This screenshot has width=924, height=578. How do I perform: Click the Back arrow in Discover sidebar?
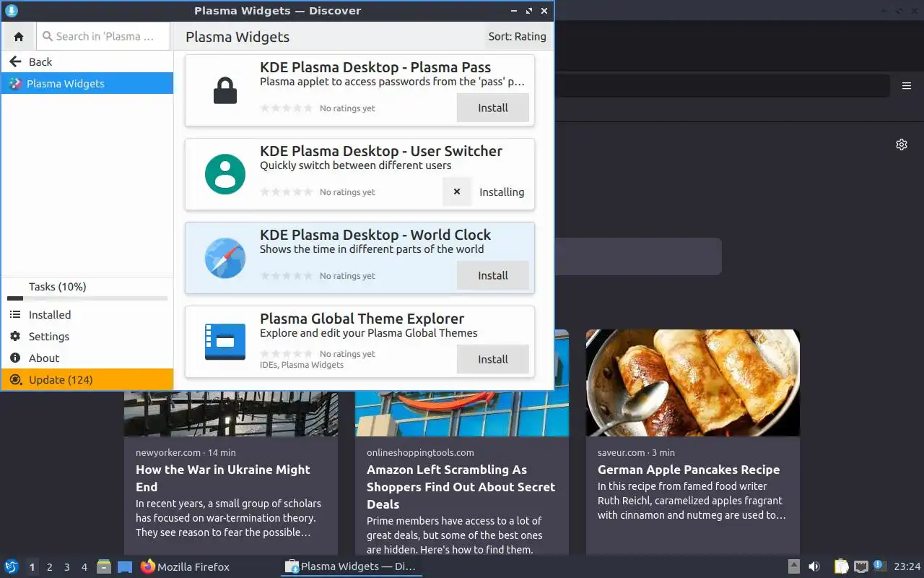pos(15,61)
